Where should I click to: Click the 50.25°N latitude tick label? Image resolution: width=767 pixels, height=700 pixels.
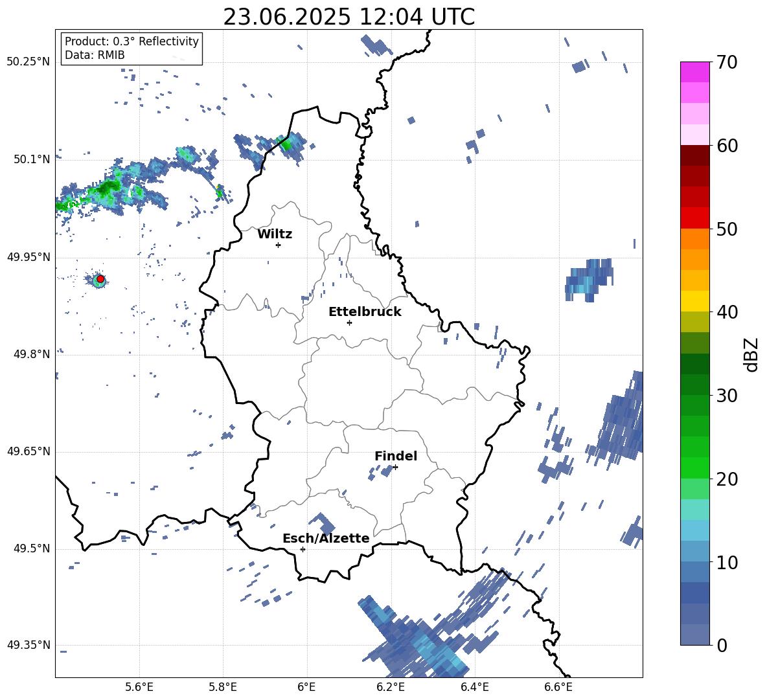pyautogui.click(x=29, y=62)
